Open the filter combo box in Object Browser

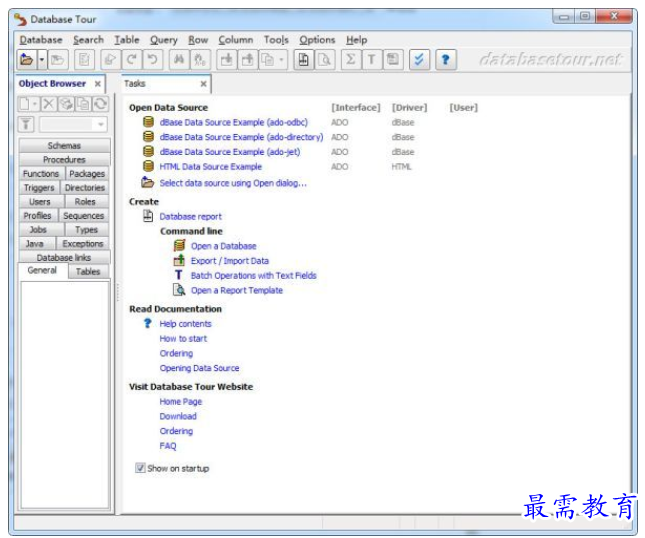point(73,124)
